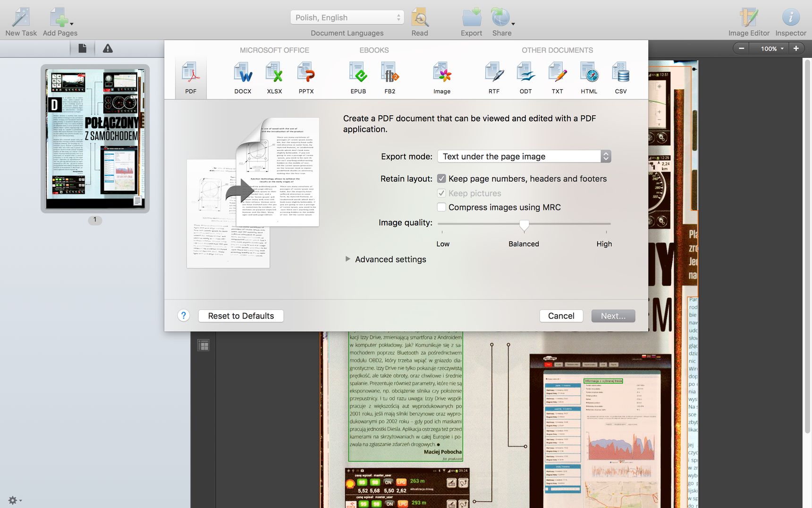Set image quality to High
Screen dimensions: 812x508
pyautogui.click(x=604, y=244)
